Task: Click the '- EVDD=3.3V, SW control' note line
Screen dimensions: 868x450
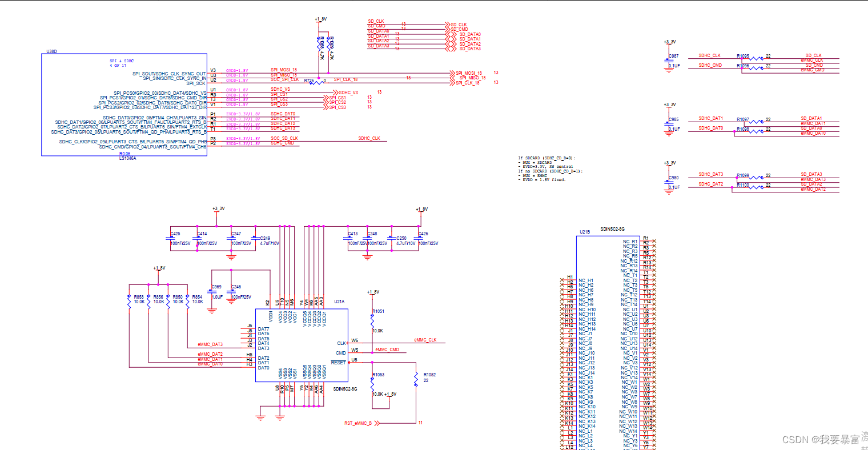Action: click(545, 167)
